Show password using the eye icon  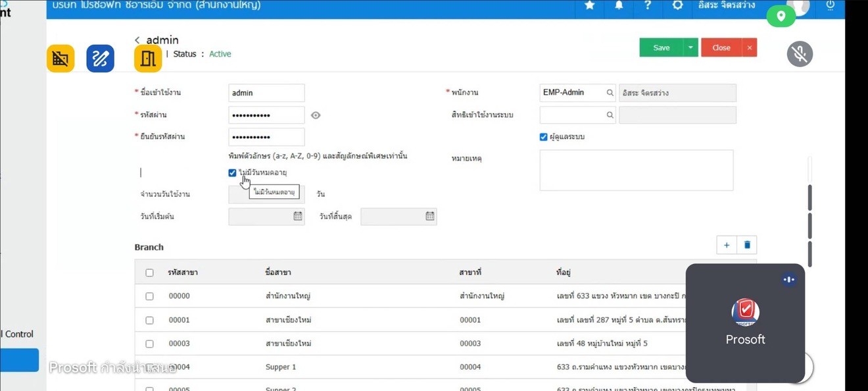point(316,115)
